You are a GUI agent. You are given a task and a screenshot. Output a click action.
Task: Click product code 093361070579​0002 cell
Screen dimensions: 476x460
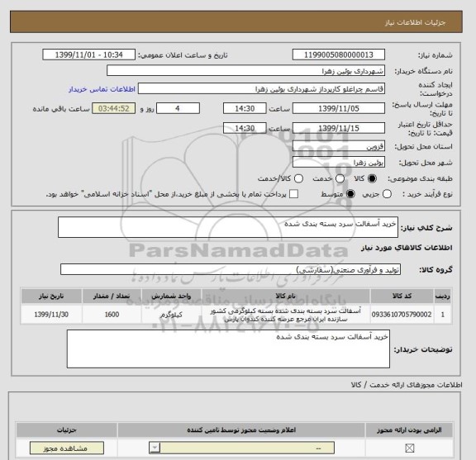(x=402, y=315)
